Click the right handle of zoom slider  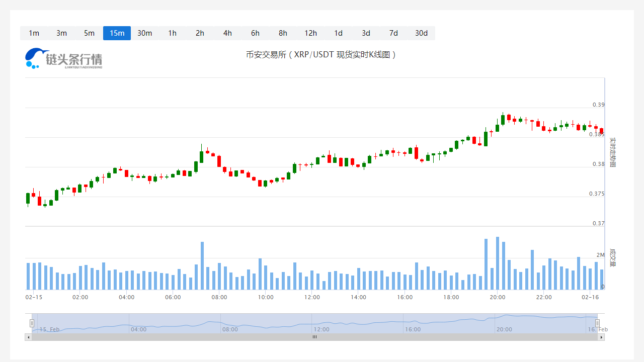tap(598, 323)
